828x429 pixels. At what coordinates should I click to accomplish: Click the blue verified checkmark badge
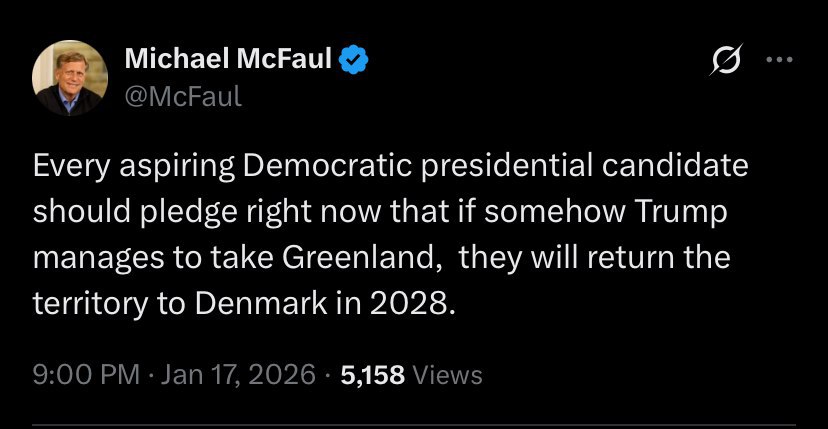click(x=353, y=61)
